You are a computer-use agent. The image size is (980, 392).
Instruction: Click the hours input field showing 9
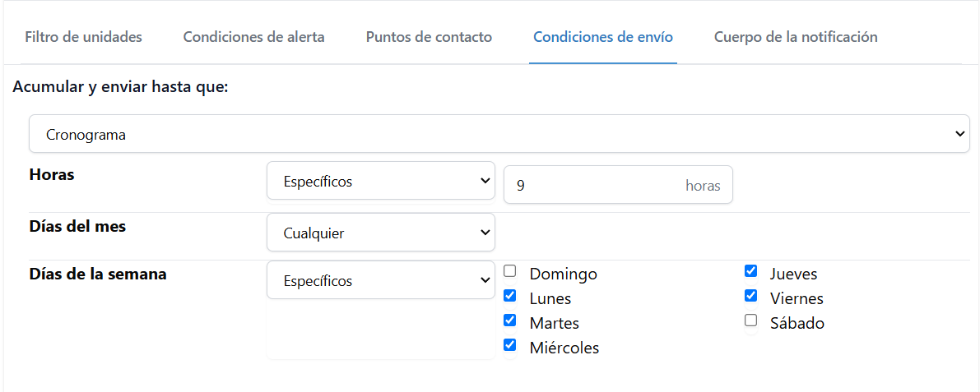pyautogui.click(x=592, y=186)
